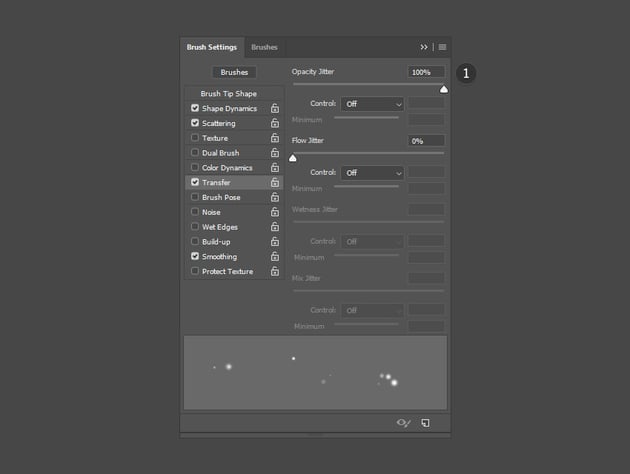Lock the Brush Pose settings
The width and height of the screenshot is (630, 474).
[x=275, y=197]
